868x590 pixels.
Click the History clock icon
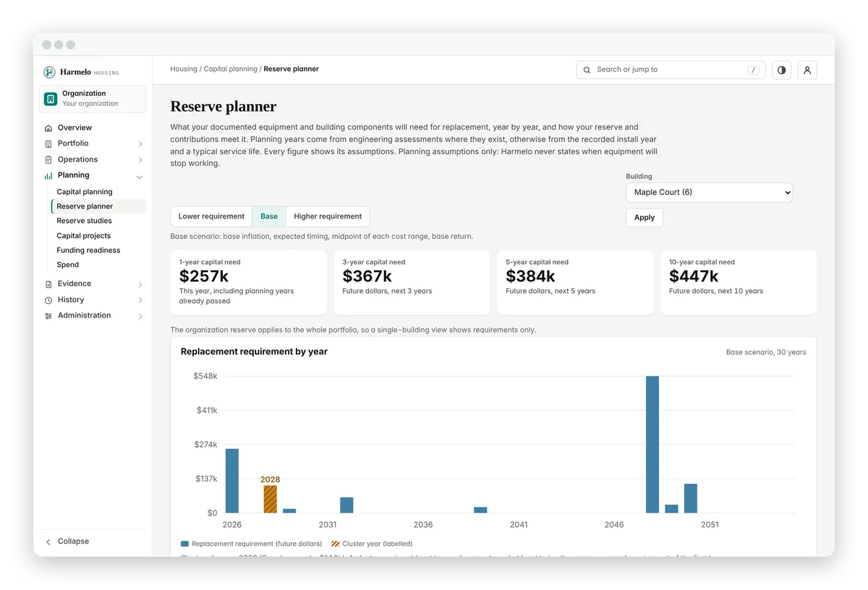[48, 300]
